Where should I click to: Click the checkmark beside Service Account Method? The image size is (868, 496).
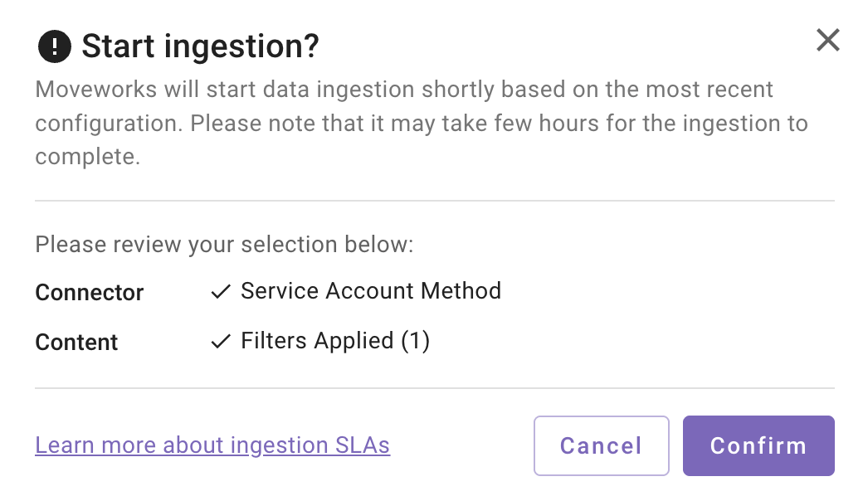point(220,292)
